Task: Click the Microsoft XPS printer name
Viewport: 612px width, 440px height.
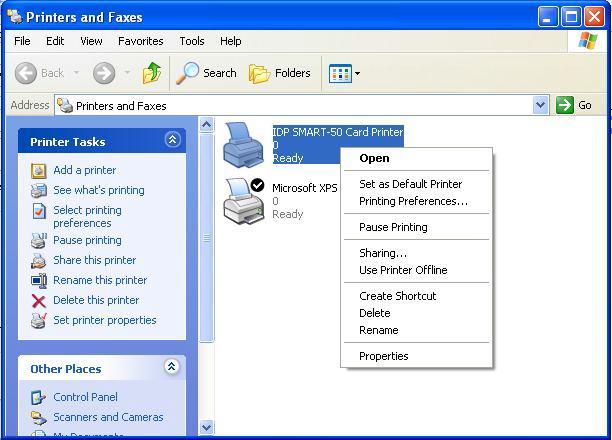Action: pos(304,188)
